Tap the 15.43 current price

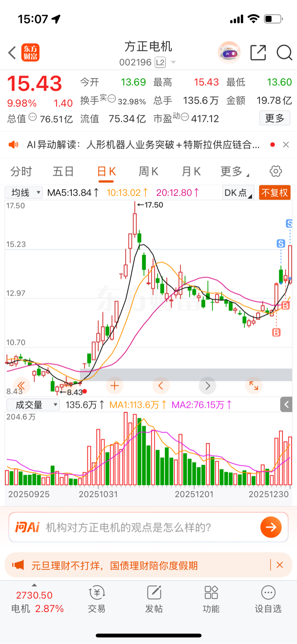[x=34, y=84]
